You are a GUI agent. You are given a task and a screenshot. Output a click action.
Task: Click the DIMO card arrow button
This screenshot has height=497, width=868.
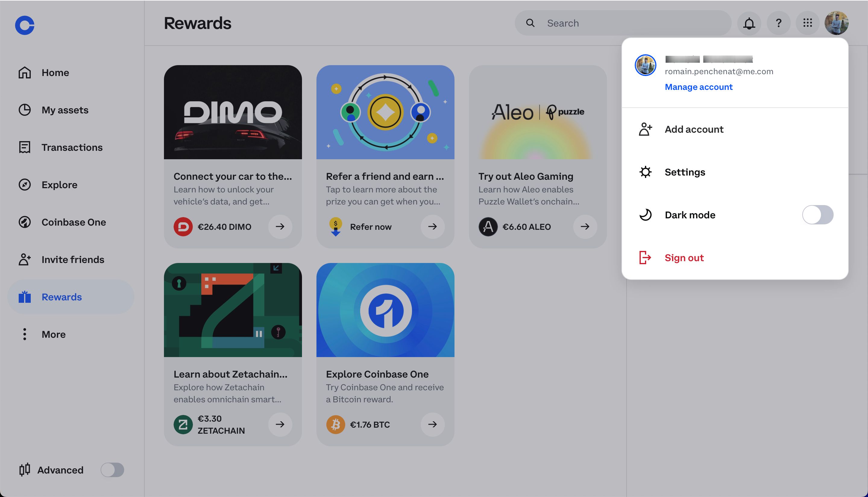pyautogui.click(x=280, y=226)
